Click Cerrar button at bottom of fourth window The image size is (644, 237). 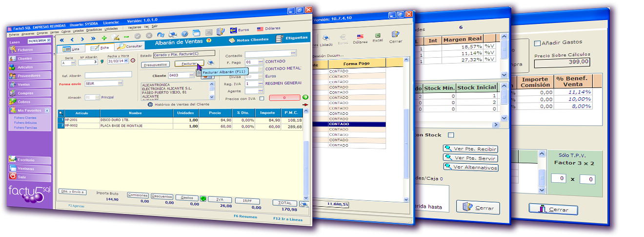[x=553, y=210]
